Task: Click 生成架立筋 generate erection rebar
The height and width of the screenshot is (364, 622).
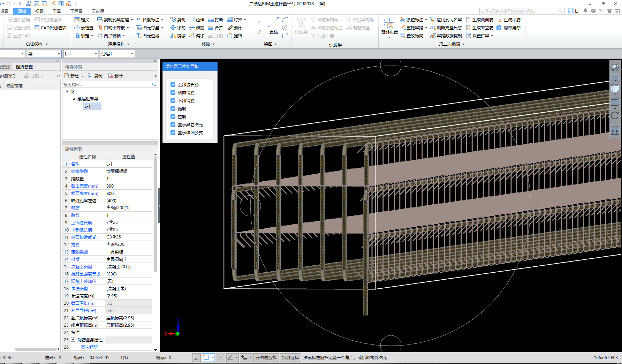Action: tap(480, 28)
